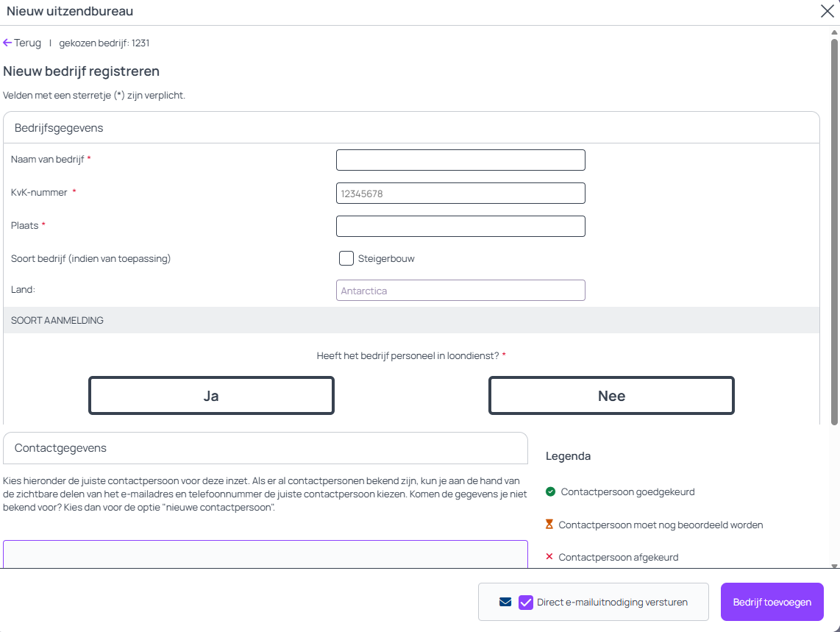Click the hourglass pending icon in legend
The height and width of the screenshot is (632, 840).
tap(549, 525)
